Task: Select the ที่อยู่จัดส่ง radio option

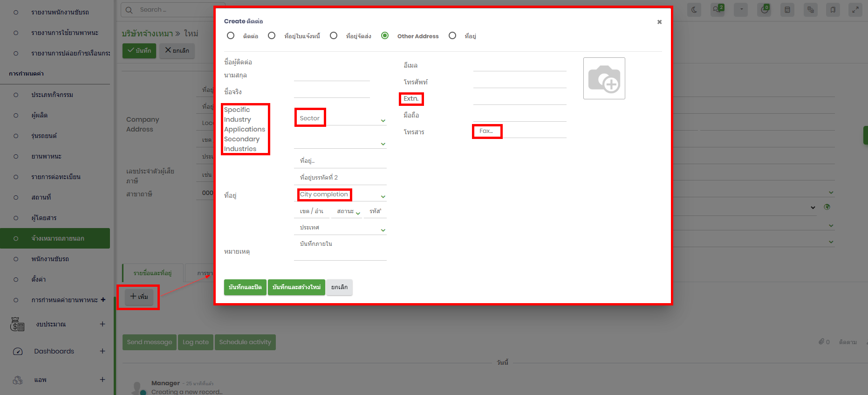Action: pyautogui.click(x=334, y=36)
